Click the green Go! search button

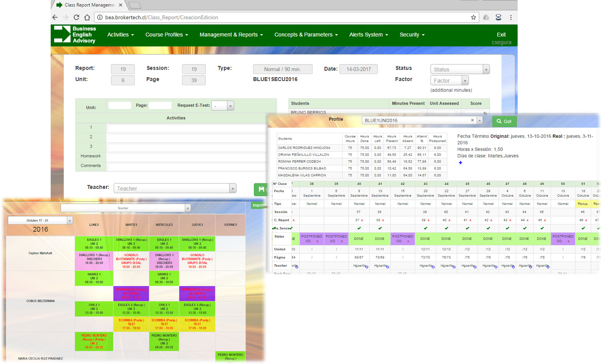click(x=504, y=121)
